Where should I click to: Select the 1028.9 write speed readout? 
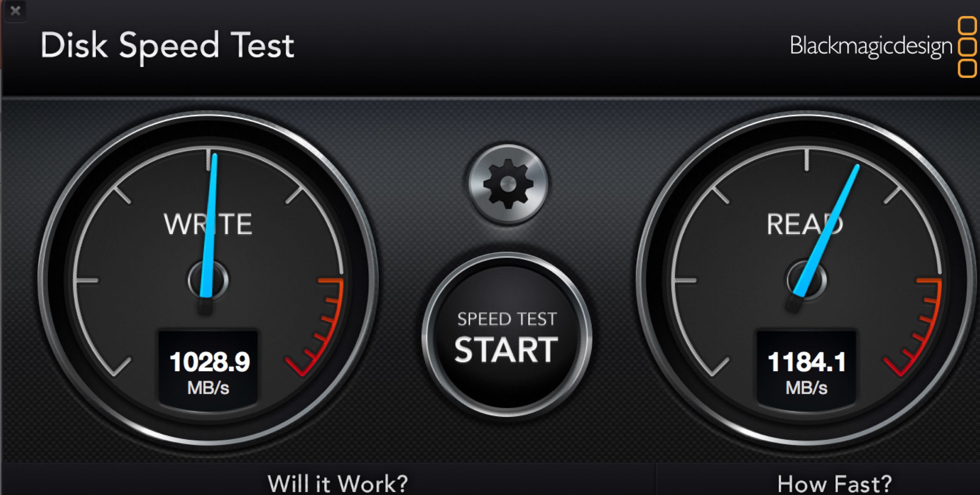[209, 362]
